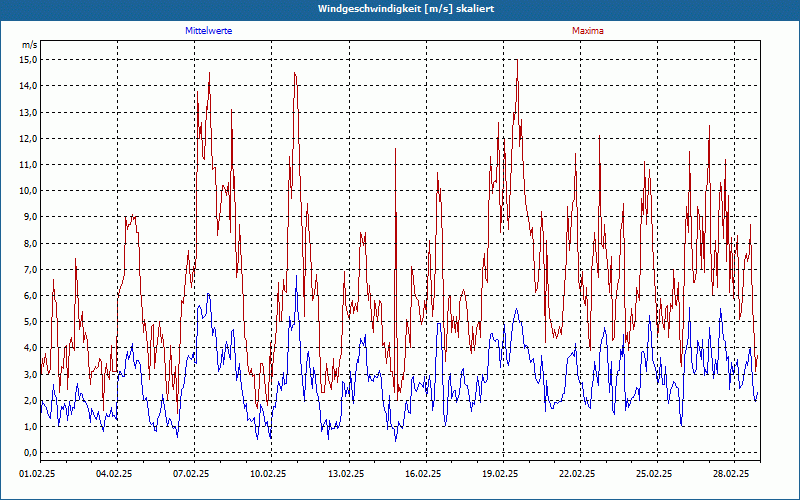
Task: Click the 3,0 y-axis value
Action: click(x=31, y=374)
